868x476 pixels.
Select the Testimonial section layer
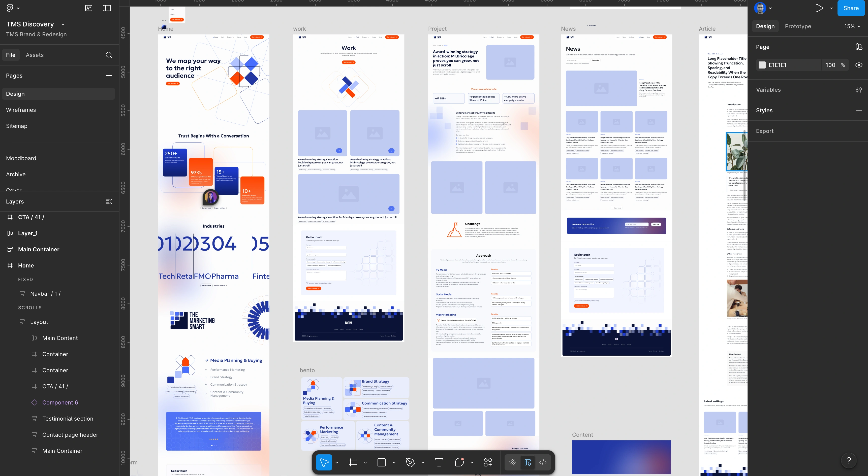pos(68,418)
